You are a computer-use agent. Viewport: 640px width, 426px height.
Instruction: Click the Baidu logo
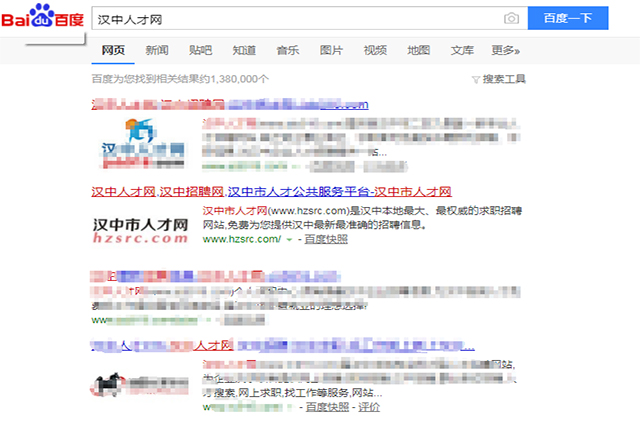(42, 16)
